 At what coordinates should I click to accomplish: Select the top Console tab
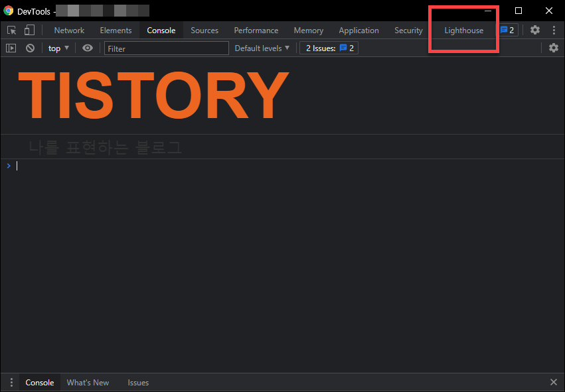pos(161,31)
